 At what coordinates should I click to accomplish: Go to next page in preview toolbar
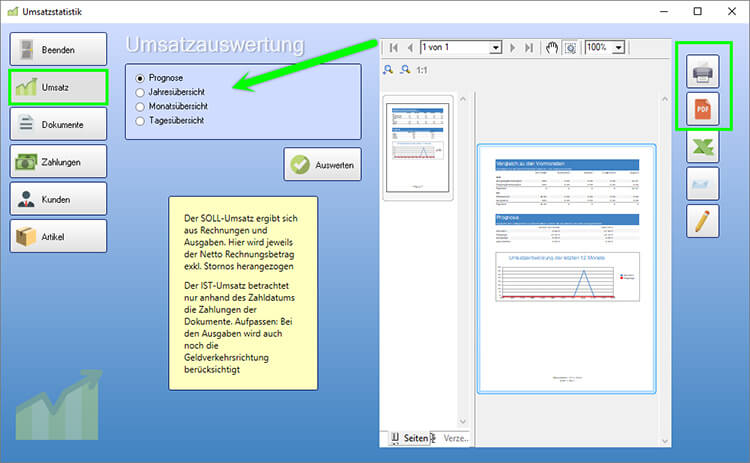point(513,47)
